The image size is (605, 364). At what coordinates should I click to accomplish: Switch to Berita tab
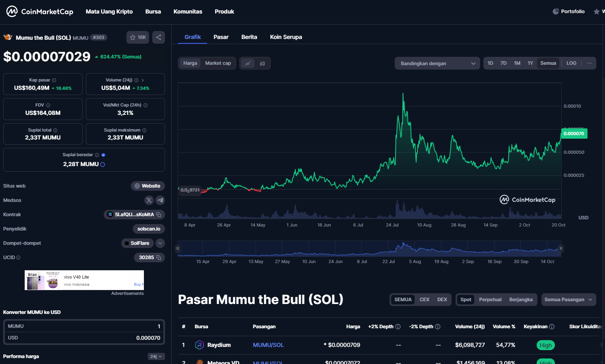click(249, 37)
